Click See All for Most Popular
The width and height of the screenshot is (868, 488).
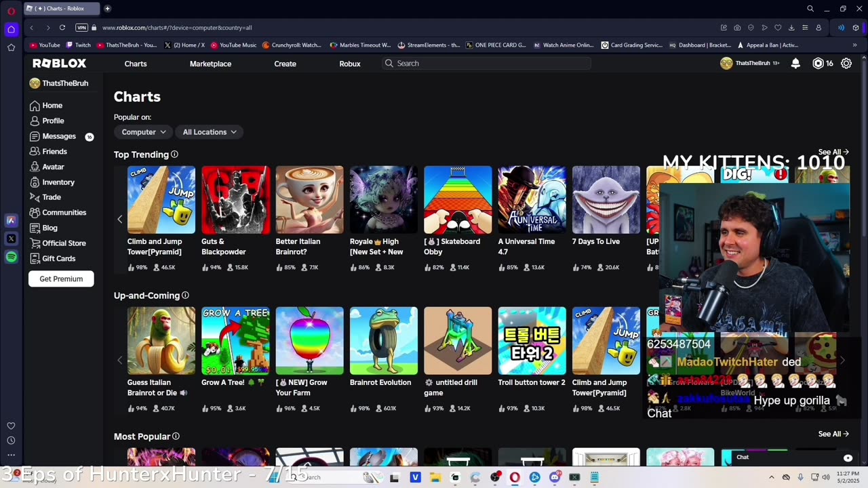833,434
